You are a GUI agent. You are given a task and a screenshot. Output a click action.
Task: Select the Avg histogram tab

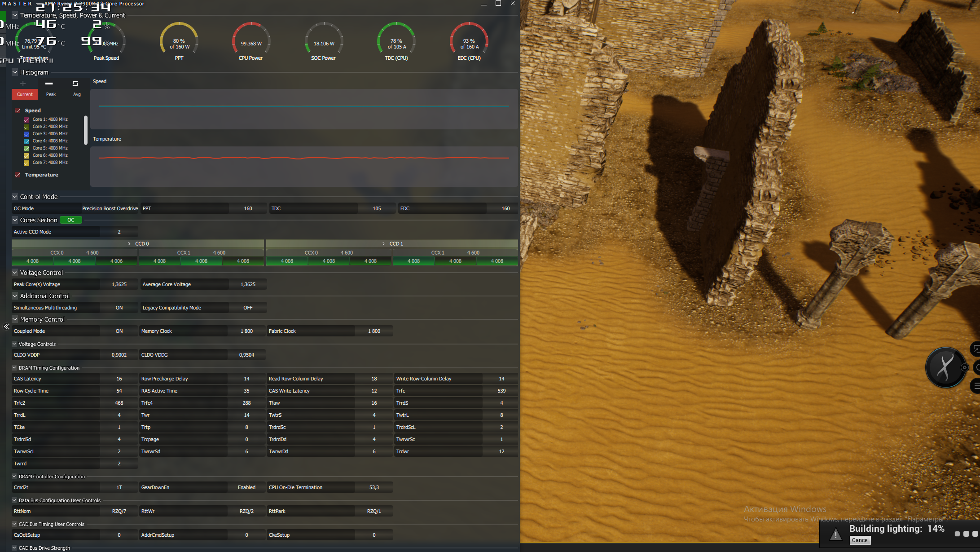point(77,94)
